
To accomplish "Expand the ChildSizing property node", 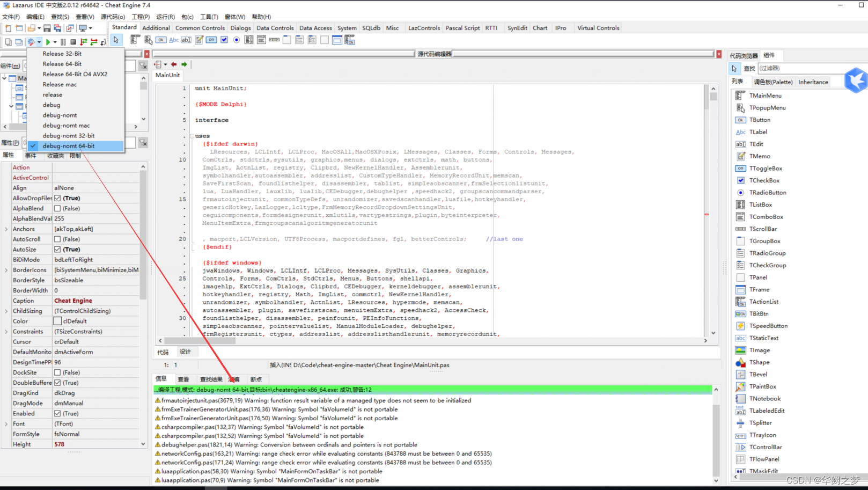I will coord(6,311).
